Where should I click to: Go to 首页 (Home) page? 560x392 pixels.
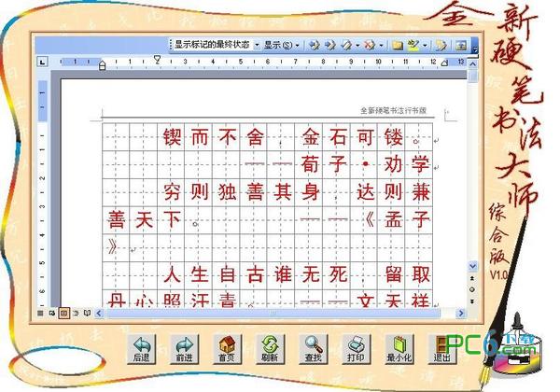point(227,349)
